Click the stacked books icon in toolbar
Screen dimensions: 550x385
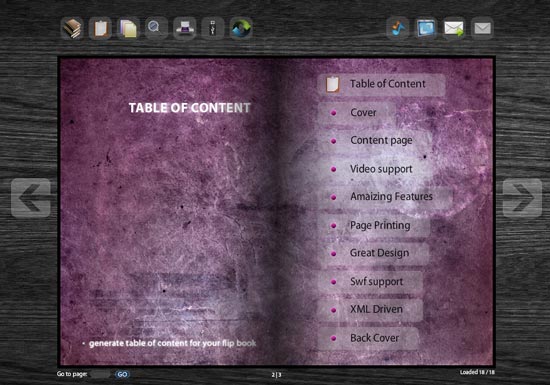coord(72,28)
